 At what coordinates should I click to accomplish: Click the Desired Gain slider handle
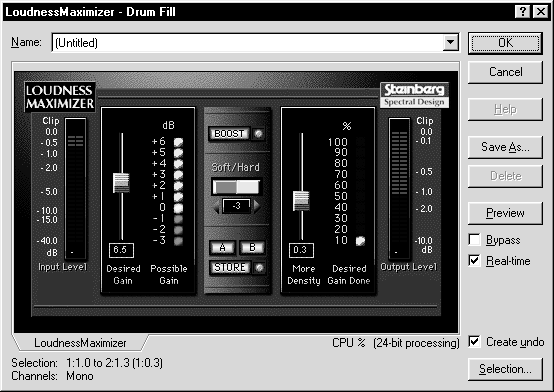coord(121,183)
